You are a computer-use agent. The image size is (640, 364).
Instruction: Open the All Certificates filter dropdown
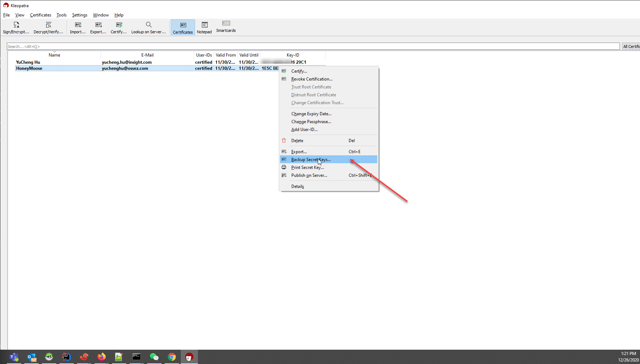click(x=631, y=47)
